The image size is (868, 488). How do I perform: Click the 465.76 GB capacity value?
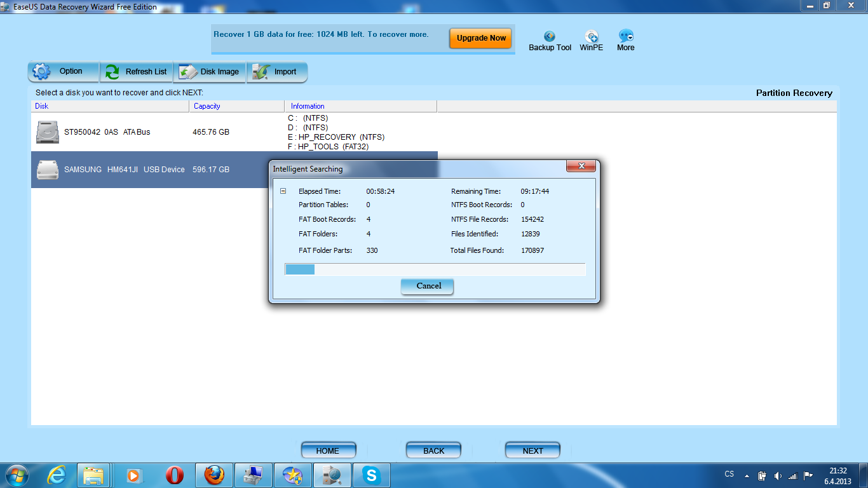tap(211, 132)
